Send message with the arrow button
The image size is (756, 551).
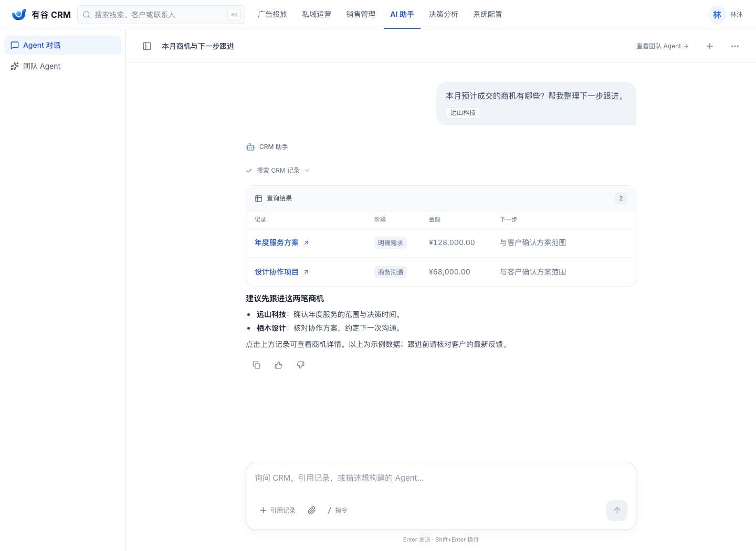tap(617, 511)
